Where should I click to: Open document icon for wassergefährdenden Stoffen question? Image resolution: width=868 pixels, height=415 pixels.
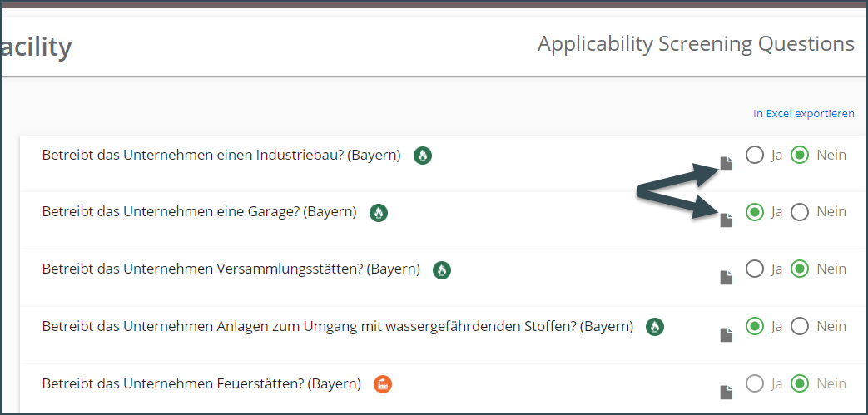(x=727, y=335)
